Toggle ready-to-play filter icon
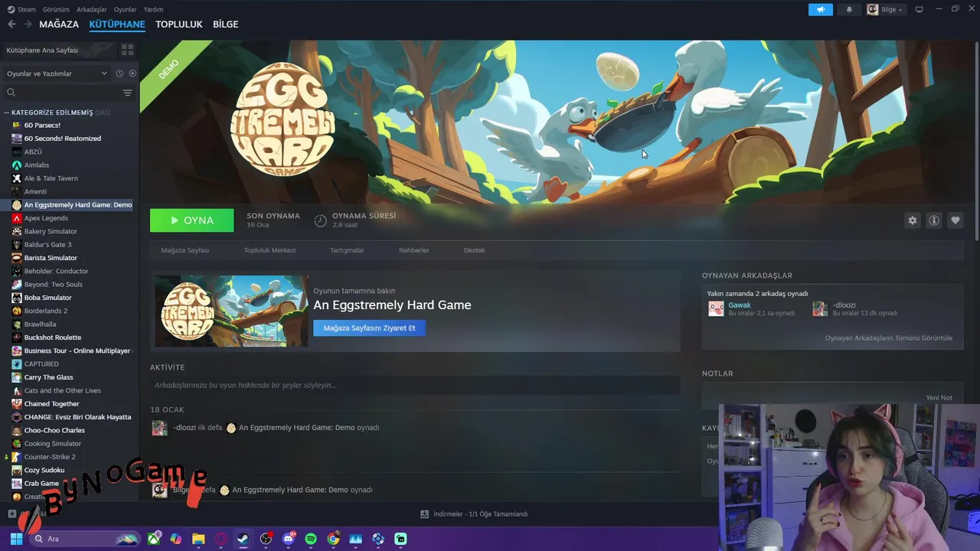The width and height of the screenshot is (980, 551). [132, 73]
